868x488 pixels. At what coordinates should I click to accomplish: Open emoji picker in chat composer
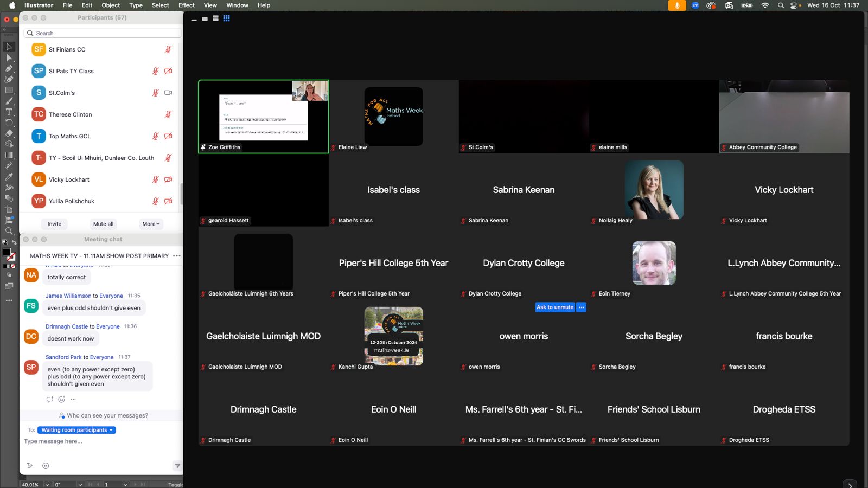pos(46,466)
